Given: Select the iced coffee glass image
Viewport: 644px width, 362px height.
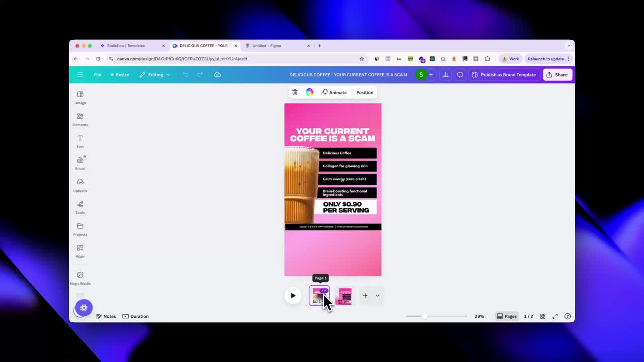Looking at the screenshot, I should point(301,185).
